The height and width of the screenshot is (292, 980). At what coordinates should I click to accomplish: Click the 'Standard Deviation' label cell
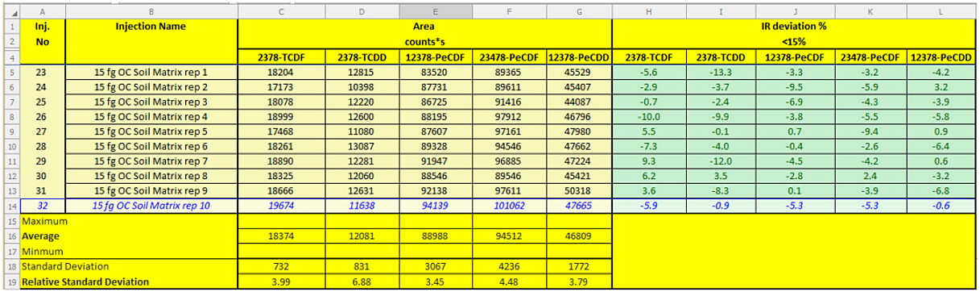pyautogui.click(x=128, y=266)
